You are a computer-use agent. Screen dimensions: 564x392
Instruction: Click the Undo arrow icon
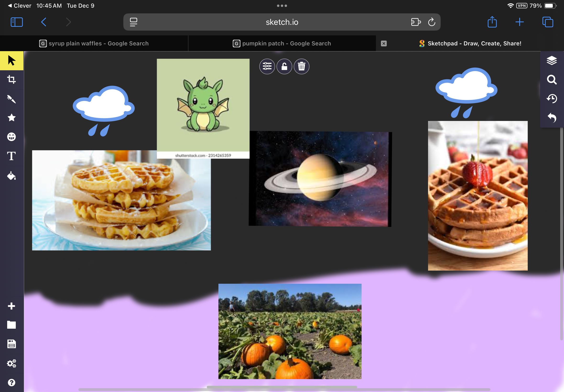point(552,118)
